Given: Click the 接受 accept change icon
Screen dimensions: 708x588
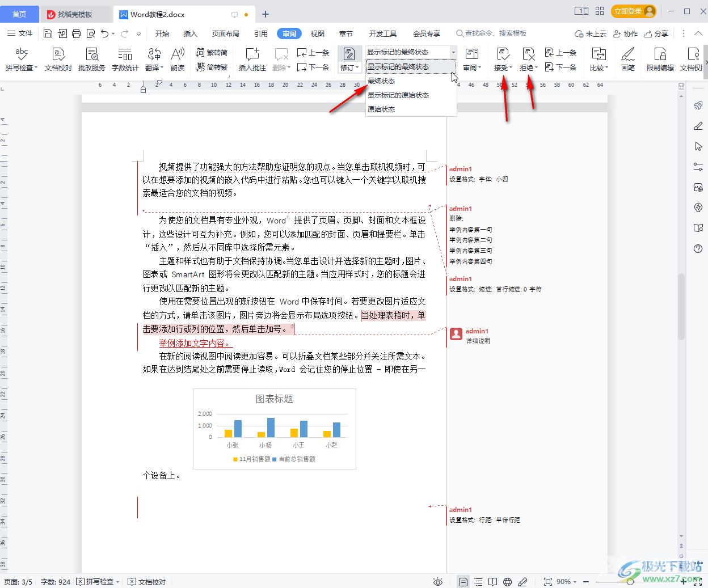Looking at the screenshot, I should 503,54.
